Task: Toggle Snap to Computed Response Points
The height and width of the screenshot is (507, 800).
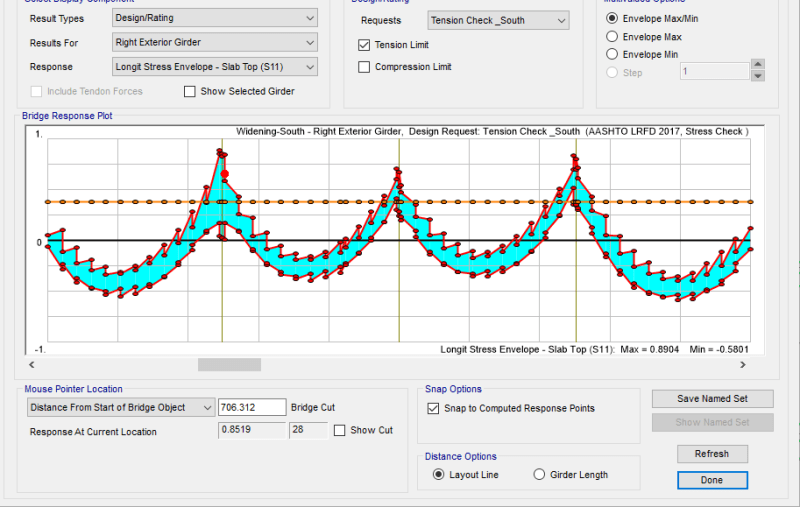Action: coord(433,409)
